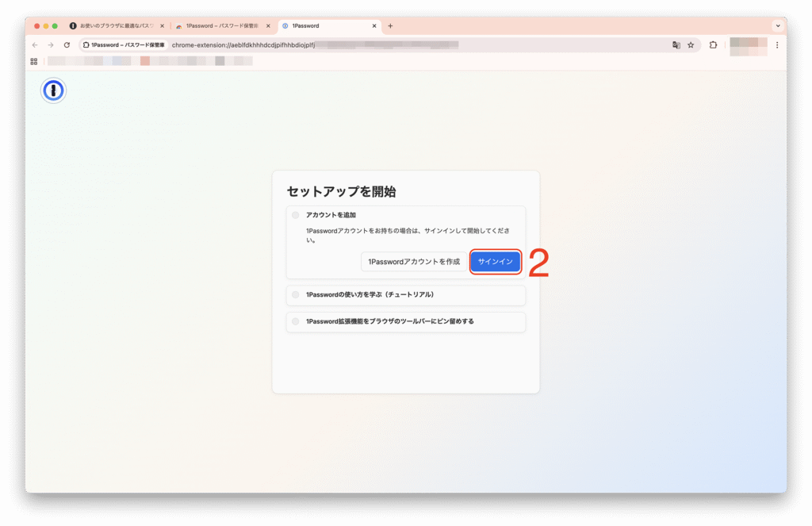The height and width of the screenshot is (526, 812).
Task: Reload the page with the refresh icon
Action: [67, 45]
